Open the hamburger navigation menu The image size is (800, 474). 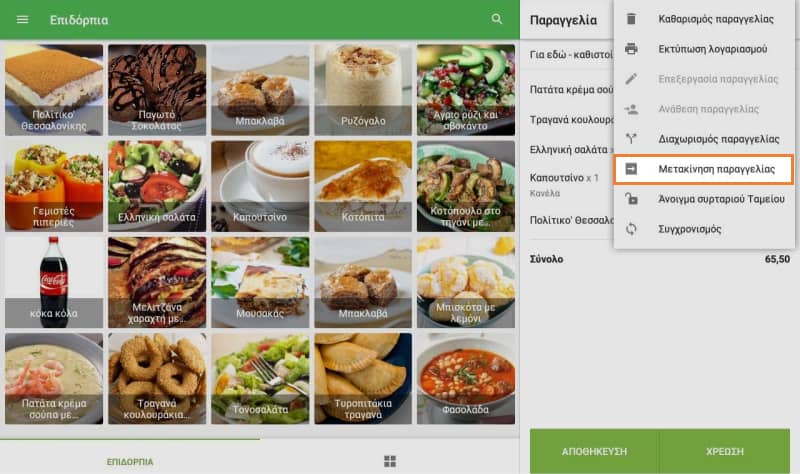(22, 19)
